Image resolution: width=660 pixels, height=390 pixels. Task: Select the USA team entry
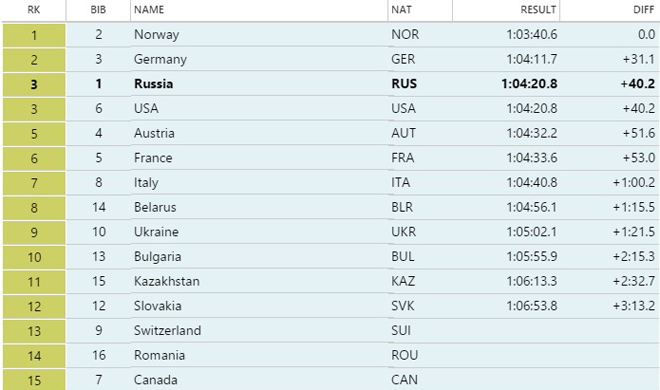[x=146, y=109]
